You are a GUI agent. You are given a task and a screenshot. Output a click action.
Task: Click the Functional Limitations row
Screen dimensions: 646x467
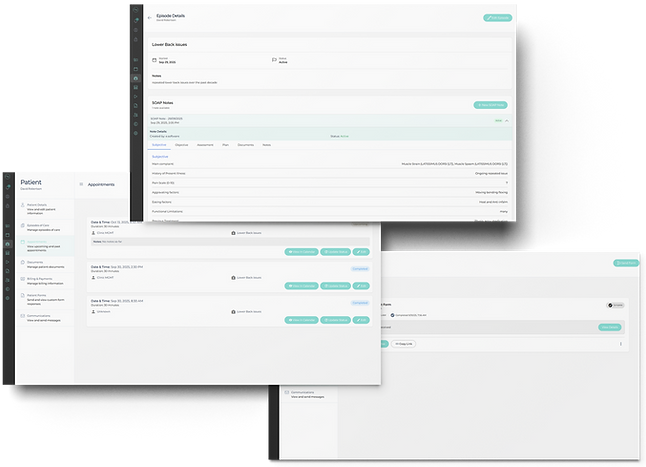pyautogui.click(x=330, y=212)
